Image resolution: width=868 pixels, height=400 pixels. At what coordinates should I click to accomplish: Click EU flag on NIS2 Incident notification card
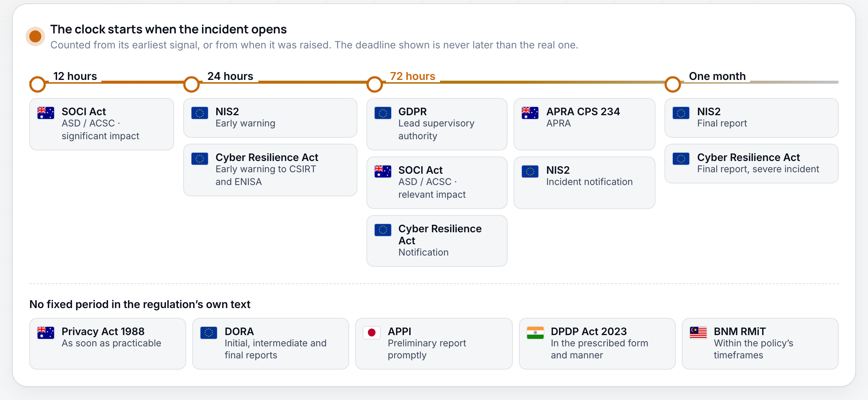click(530, 171)
